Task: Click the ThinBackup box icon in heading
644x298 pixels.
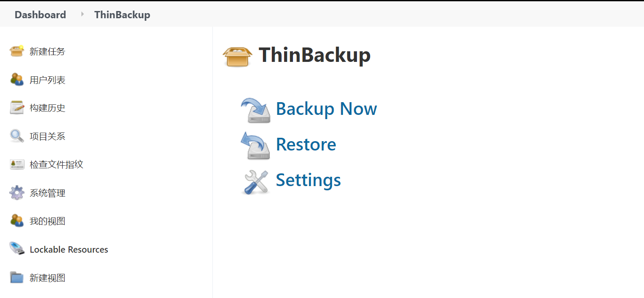Action: click(237, 56)
